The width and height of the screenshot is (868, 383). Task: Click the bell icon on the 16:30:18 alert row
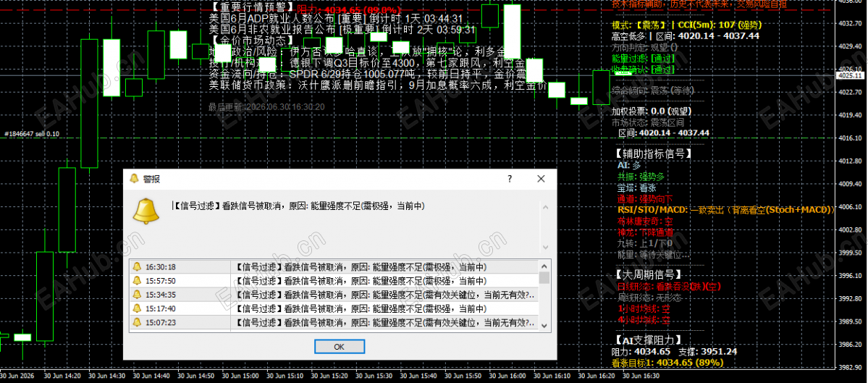tap(137, 266)
